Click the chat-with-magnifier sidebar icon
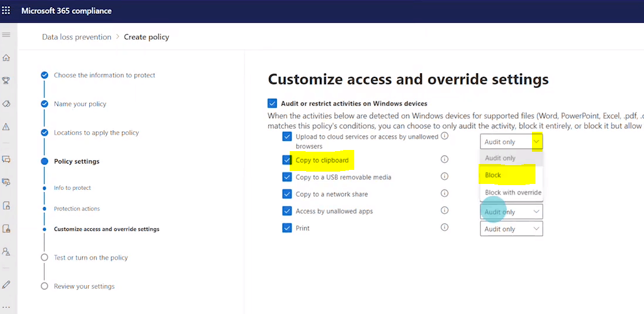644x314 pixels. [6, 182]
